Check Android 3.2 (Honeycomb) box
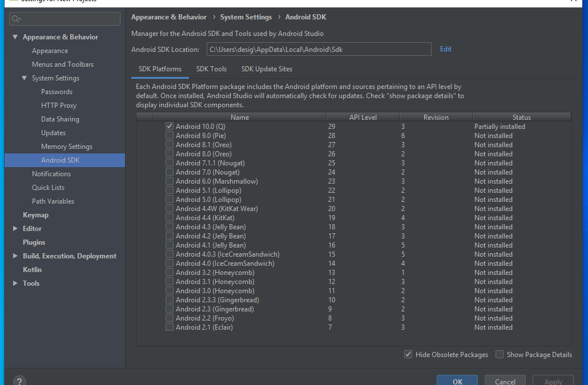The width and height of the screenshot is (588, 385). tap(170, 272)
